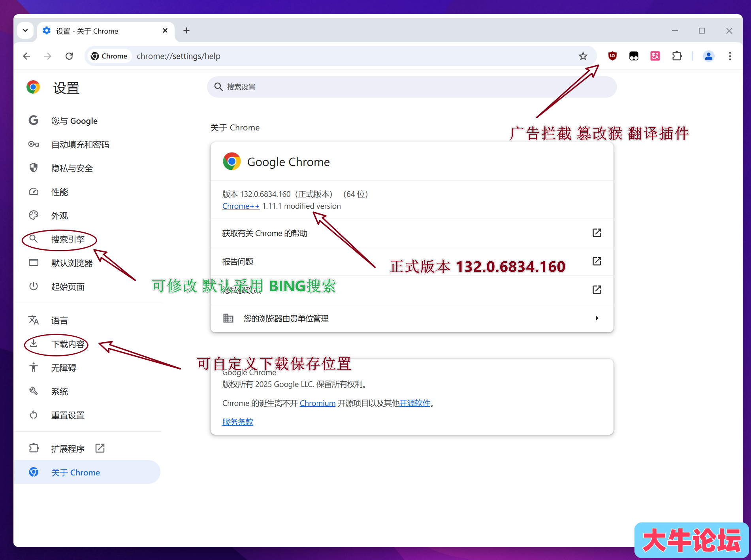Viewport: 751px width, 560px height.
Task: Select About Chrome in sidebar
Action: [87, 472]
